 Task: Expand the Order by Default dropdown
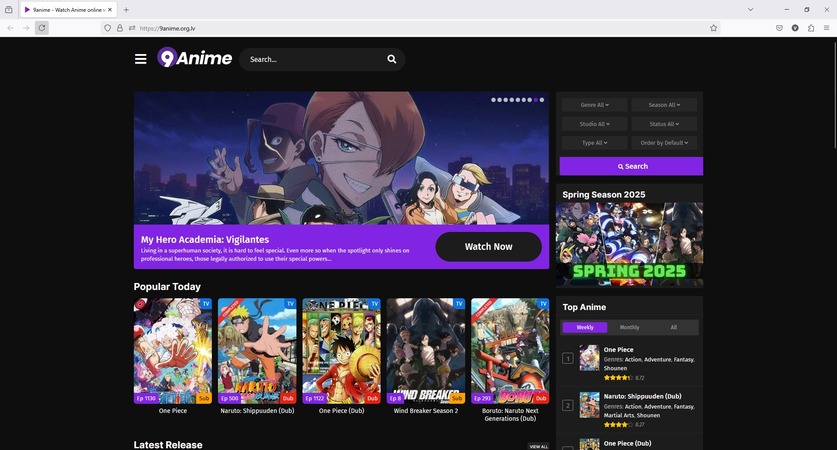[664, 143]
